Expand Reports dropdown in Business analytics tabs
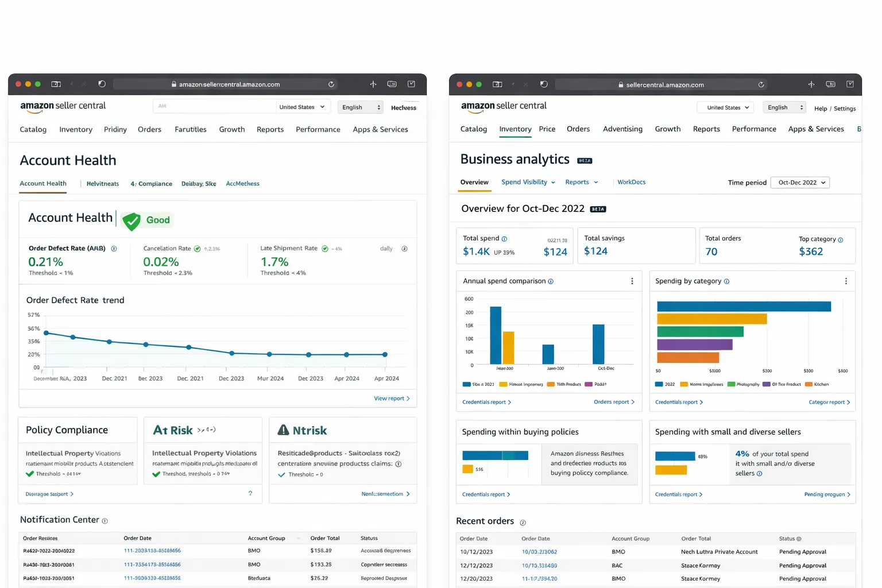The width and height of the screenshot is (882, 588). pos(582,182)
